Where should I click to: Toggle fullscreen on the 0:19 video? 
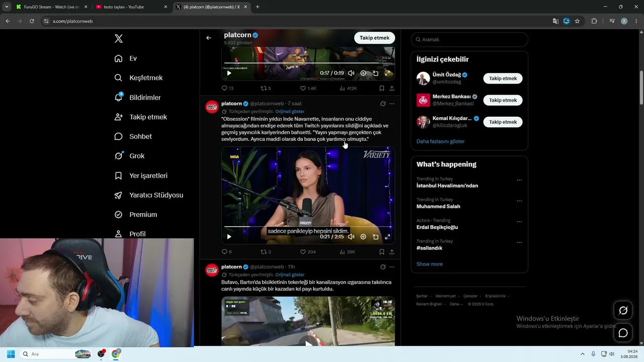387,73
